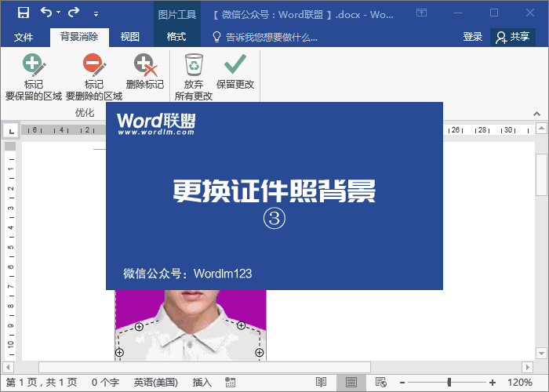
Task: Click the vertical scrollbar up arrow
Action: click(541, 129)
